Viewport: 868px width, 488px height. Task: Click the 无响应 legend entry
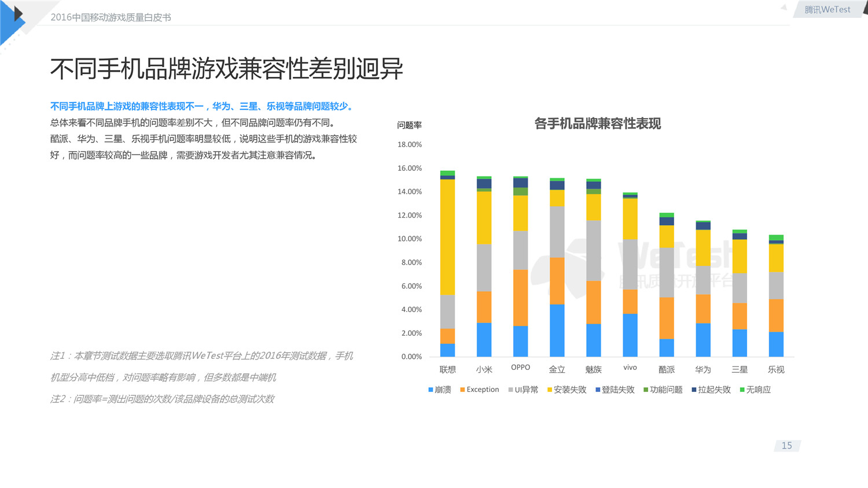click(x=756, y=390)
